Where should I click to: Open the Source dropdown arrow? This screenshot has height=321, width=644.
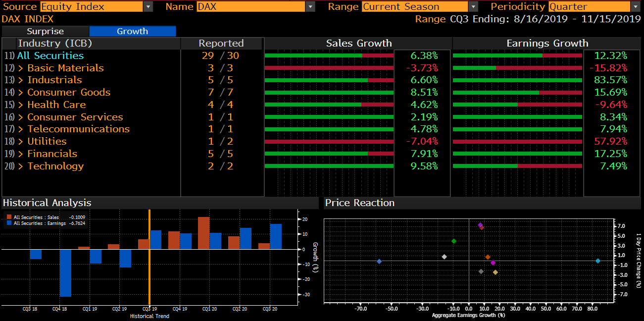[x=148, y=6]
